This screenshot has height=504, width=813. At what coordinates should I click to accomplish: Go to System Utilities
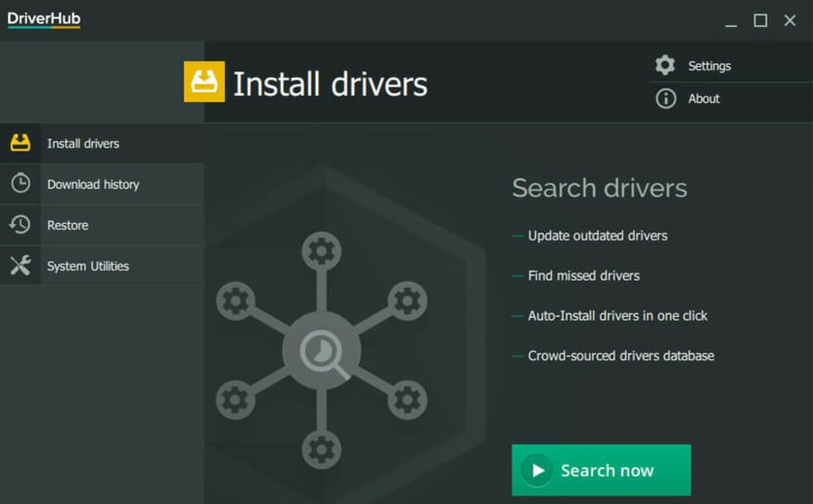pos(102,266)
